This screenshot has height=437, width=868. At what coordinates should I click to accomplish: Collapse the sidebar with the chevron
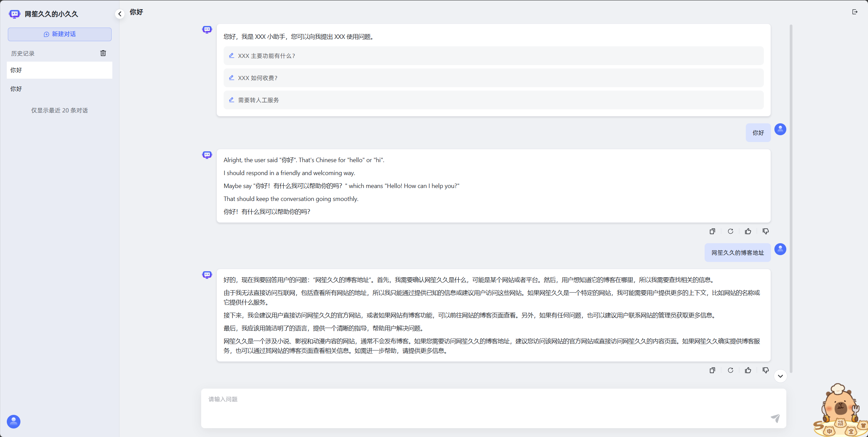coord(120,14)
